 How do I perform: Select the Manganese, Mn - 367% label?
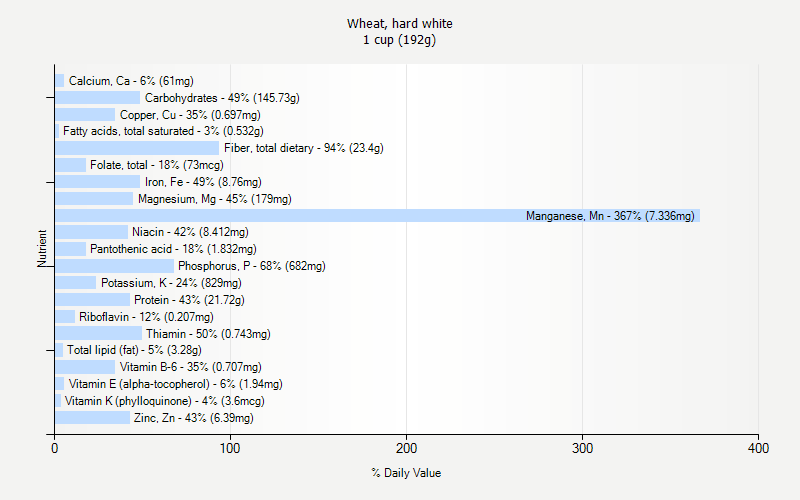[x=610, y=216]
